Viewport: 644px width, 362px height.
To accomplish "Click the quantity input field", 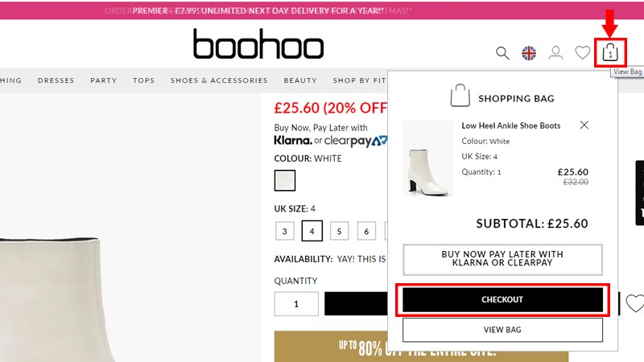I will (296, 304).
